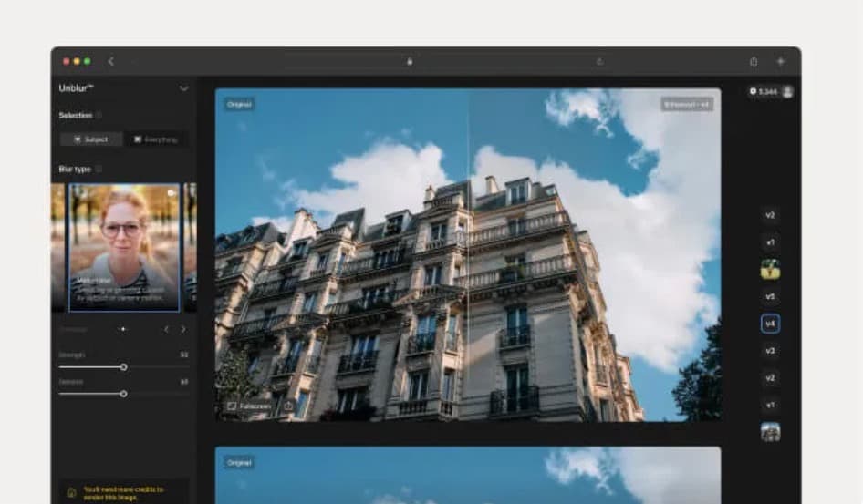Select the highlighted v4 version
The image size is (863, 504).
click(x=770, y=324)
